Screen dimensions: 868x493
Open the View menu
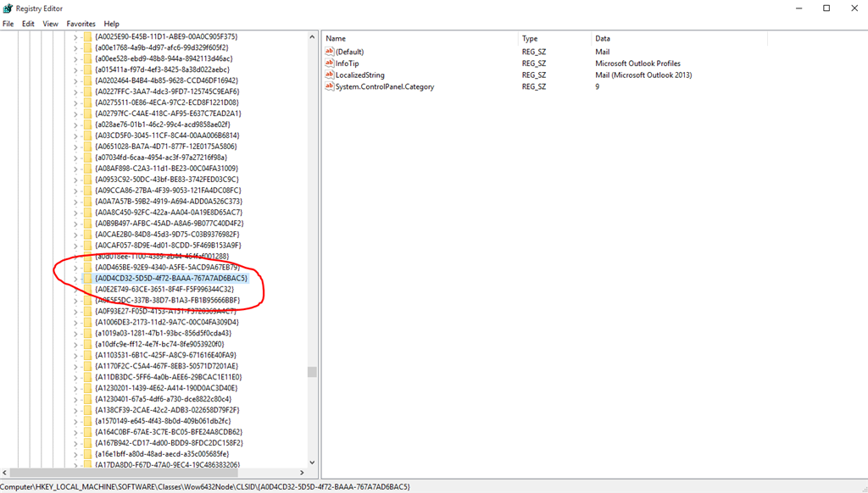click(x=51, y=23)
